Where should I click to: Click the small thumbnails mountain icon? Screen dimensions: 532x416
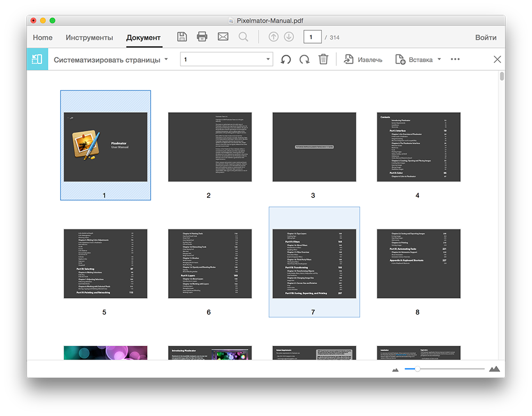click(x=395, y=369)
